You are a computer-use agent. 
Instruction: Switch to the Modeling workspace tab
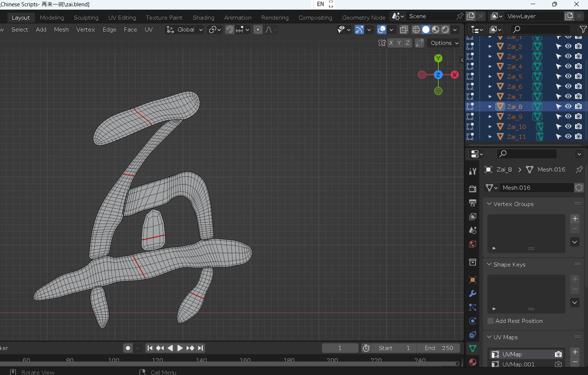coord(52,18)
